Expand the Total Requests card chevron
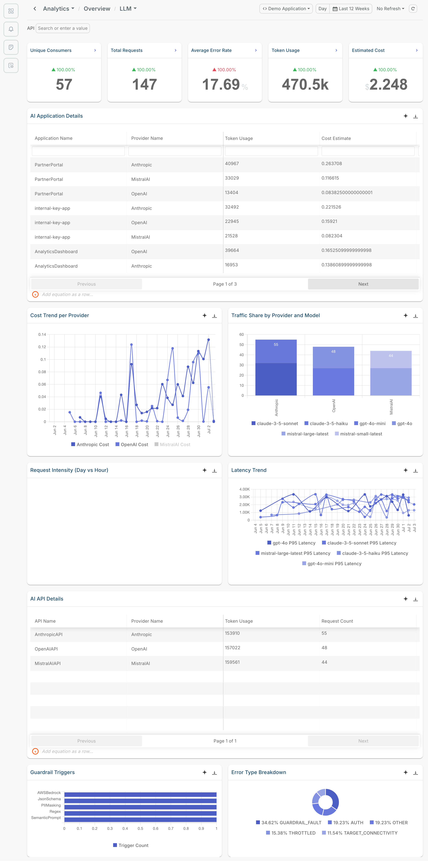Image resolution: width=428 pixels, height=868 pixels. (x=175, y=50)
